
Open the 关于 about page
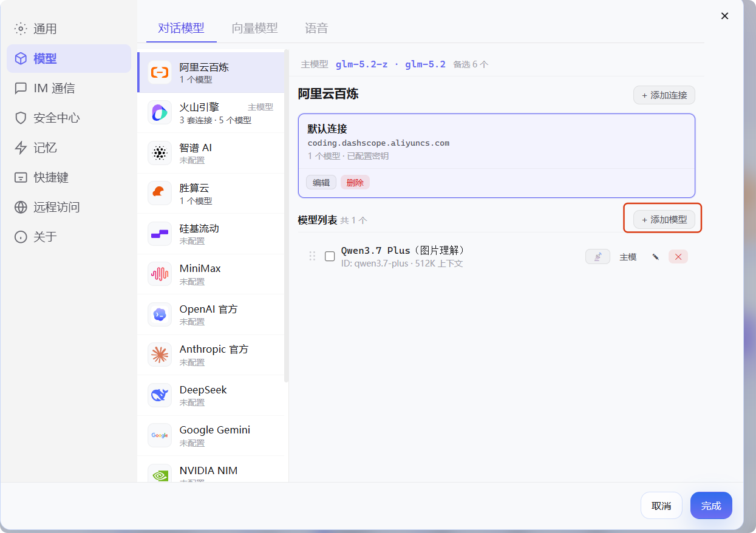[x=69, y=237]
